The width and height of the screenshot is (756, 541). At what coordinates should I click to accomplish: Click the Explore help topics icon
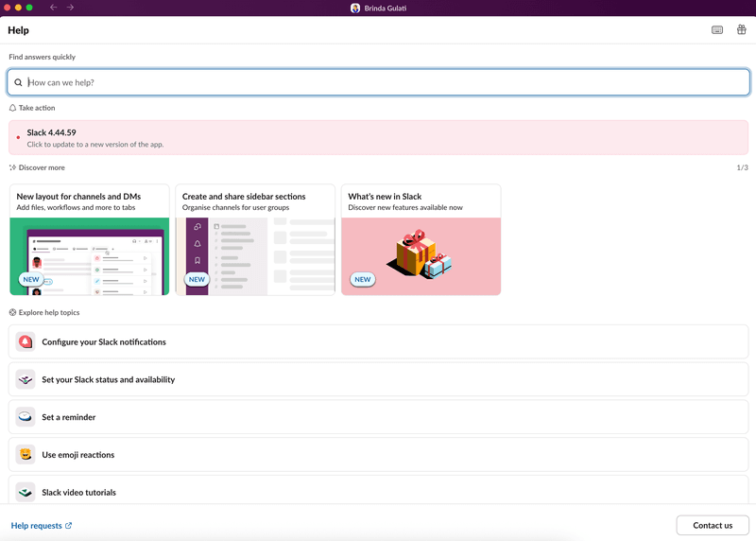(12, 312)
